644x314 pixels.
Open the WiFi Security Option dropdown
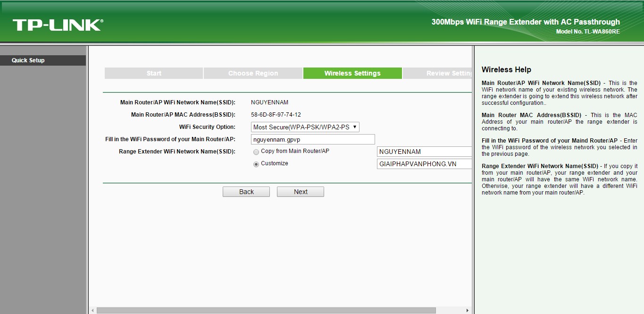(x=305, y=127)
